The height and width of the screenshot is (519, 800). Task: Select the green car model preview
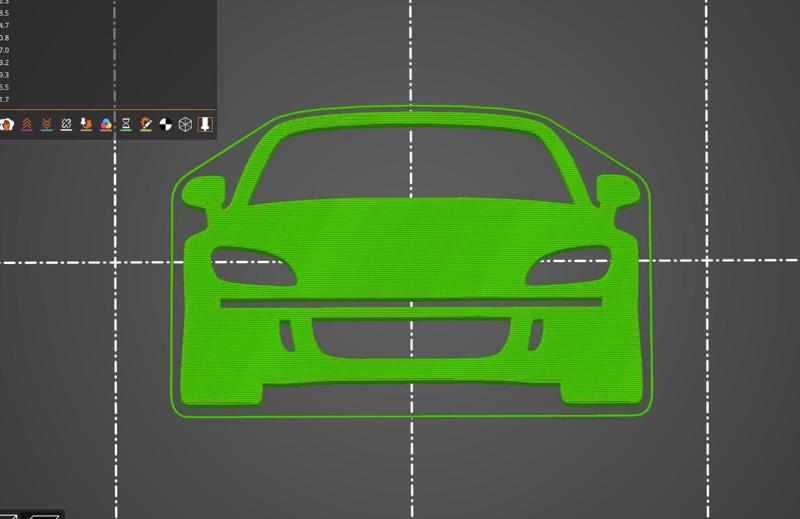411,260
